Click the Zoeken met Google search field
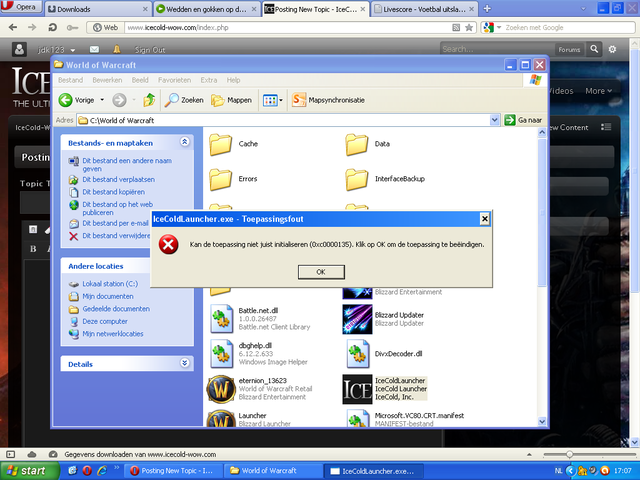The width and height of the screenshot is (640, 480). pos(567,28)
